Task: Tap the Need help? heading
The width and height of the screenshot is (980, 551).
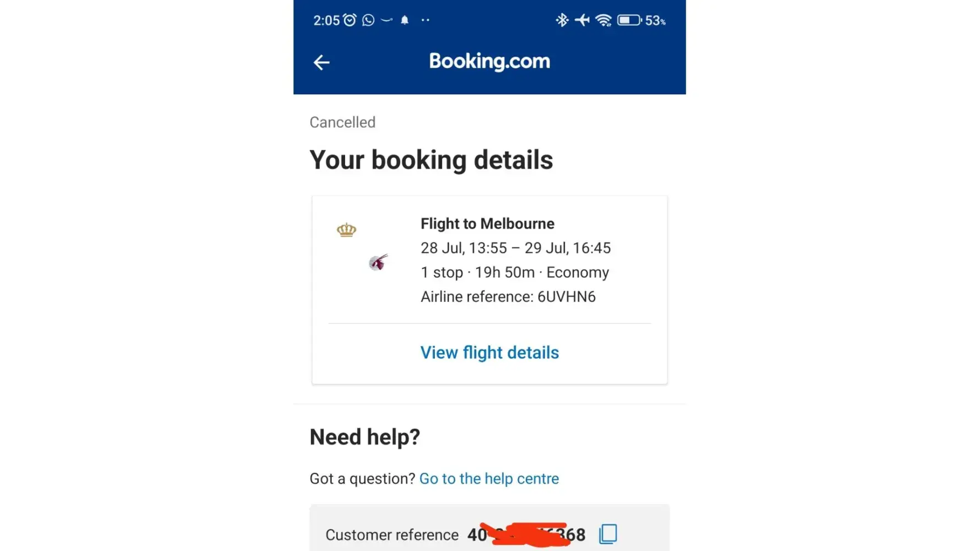Action: click(x=365, y=437)
